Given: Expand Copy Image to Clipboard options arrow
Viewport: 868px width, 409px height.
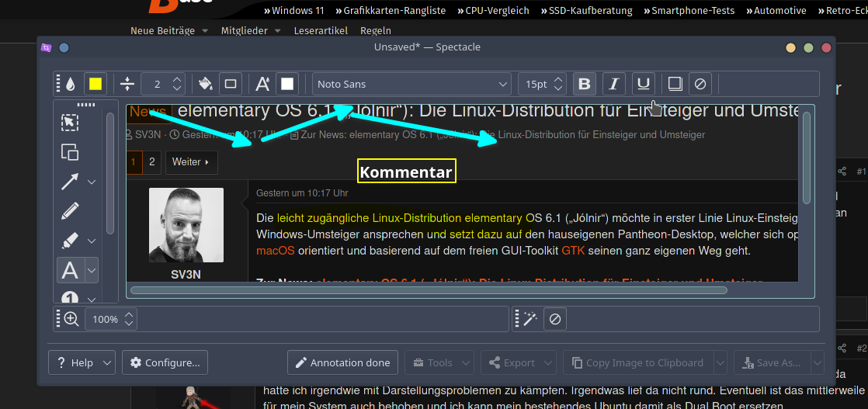Looking at the screenshot, I should (720, 363).
